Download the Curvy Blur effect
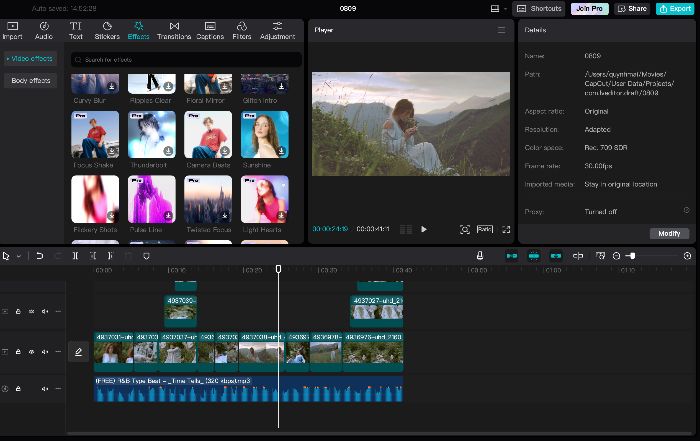The height and width of the screenshot is (441, 700). (112, 86)
